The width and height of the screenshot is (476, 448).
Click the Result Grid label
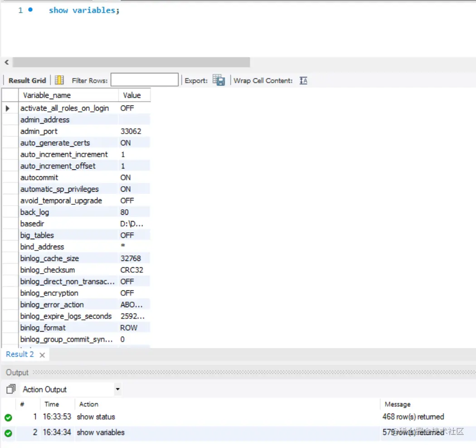(27, 80)
